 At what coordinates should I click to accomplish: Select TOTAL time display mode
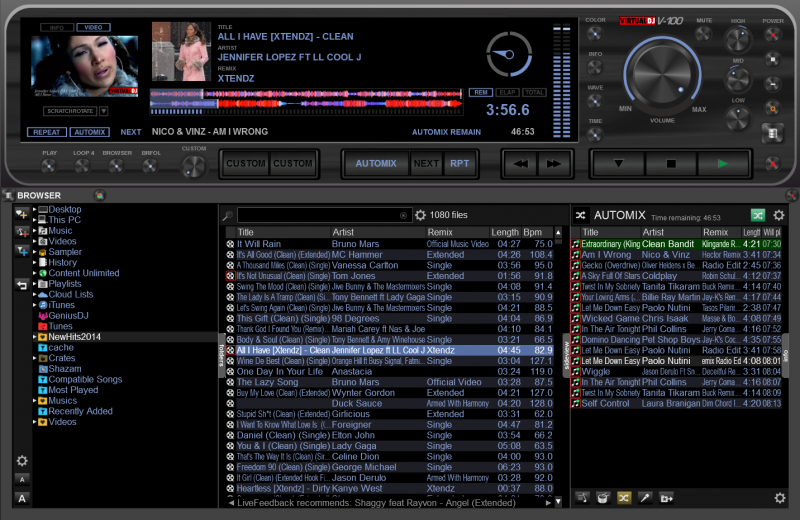(534, 92)
